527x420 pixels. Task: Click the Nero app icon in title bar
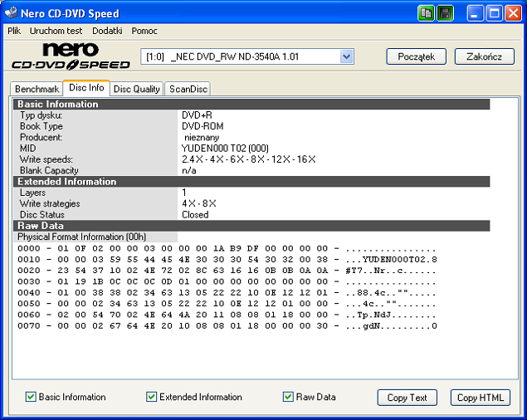[x=11, y=12]
